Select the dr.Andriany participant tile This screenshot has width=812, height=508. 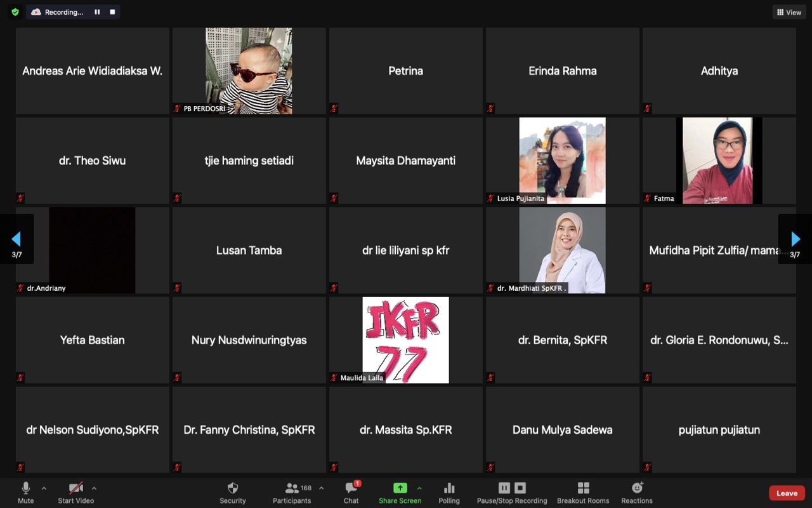pos(93,250)
